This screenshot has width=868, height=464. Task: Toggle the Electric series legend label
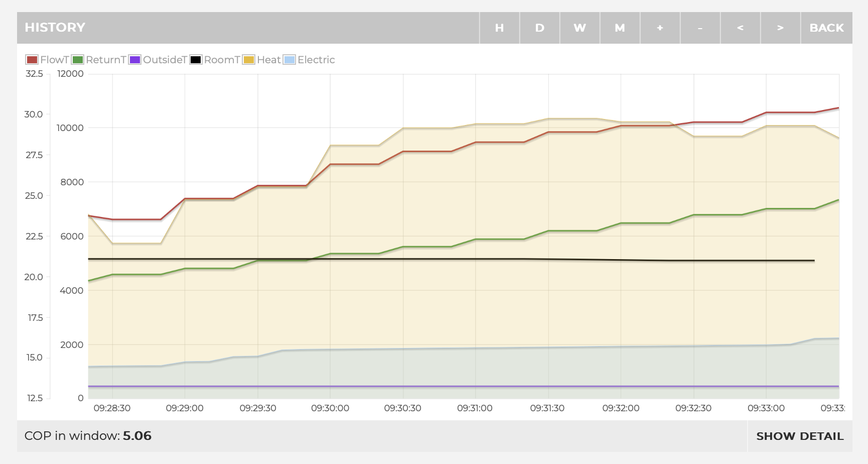pos(316,60)
